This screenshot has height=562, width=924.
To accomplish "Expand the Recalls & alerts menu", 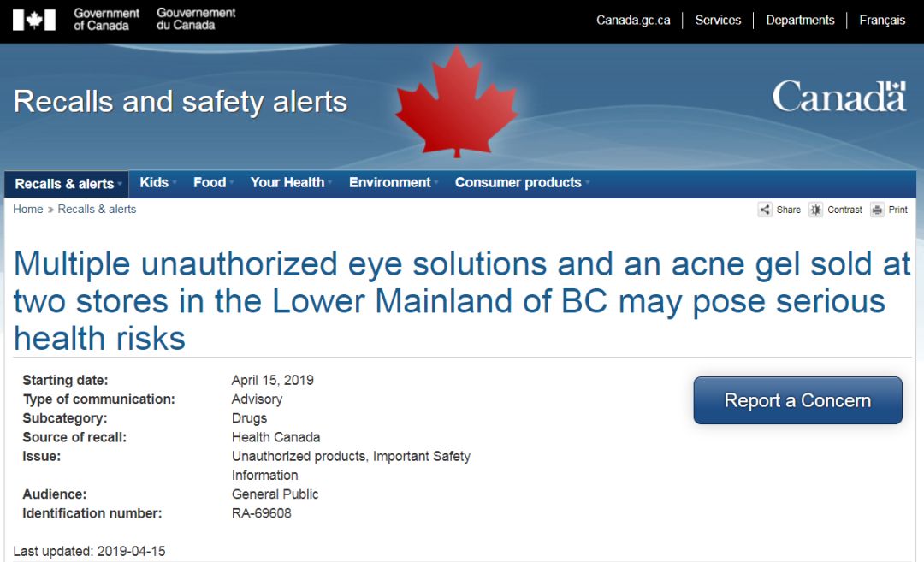I will [x=67, y=184].
